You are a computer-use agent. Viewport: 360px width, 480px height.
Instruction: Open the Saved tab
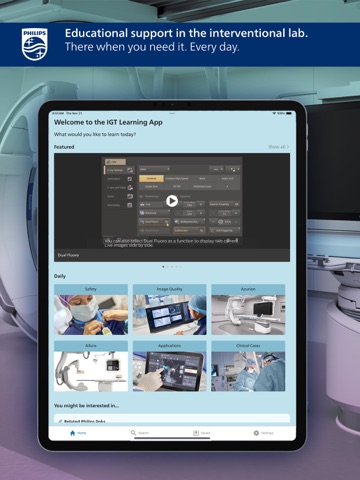(x=202, y=433)
